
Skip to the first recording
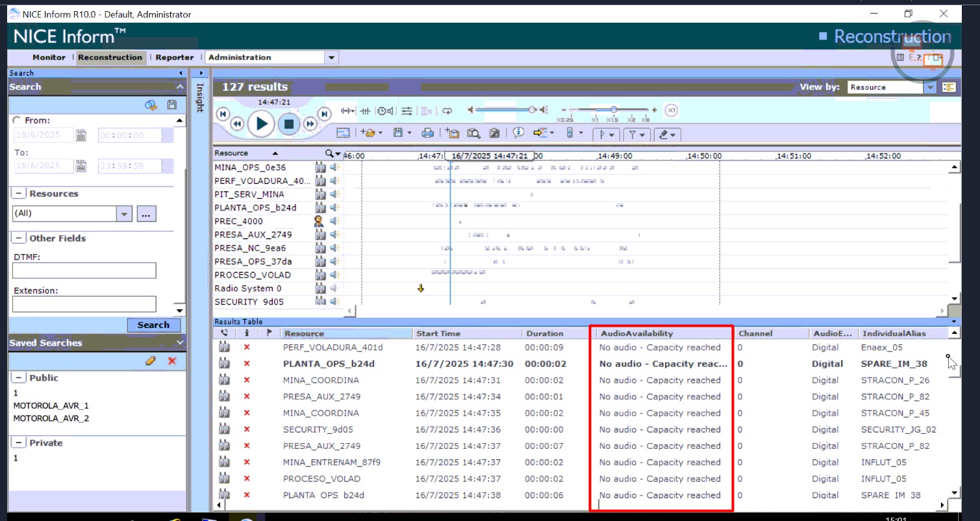[223, 114]
